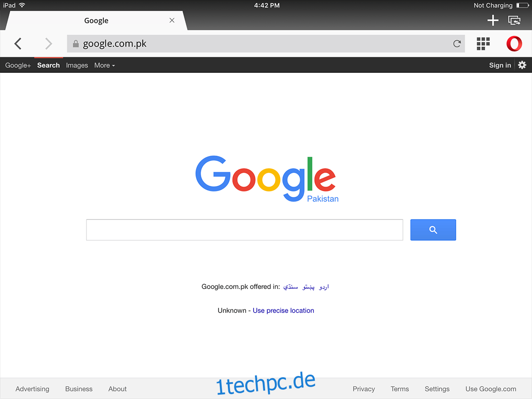The height and width of the screenshot is (399, 532).
Task: Focus the Google search text box
Action: click(x=245, y=230)
